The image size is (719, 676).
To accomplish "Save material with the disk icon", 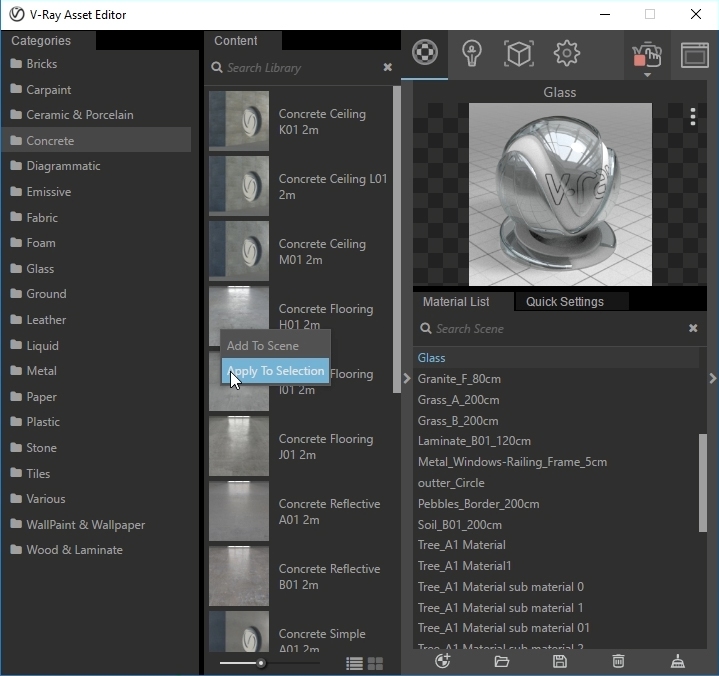I will 560,661.
